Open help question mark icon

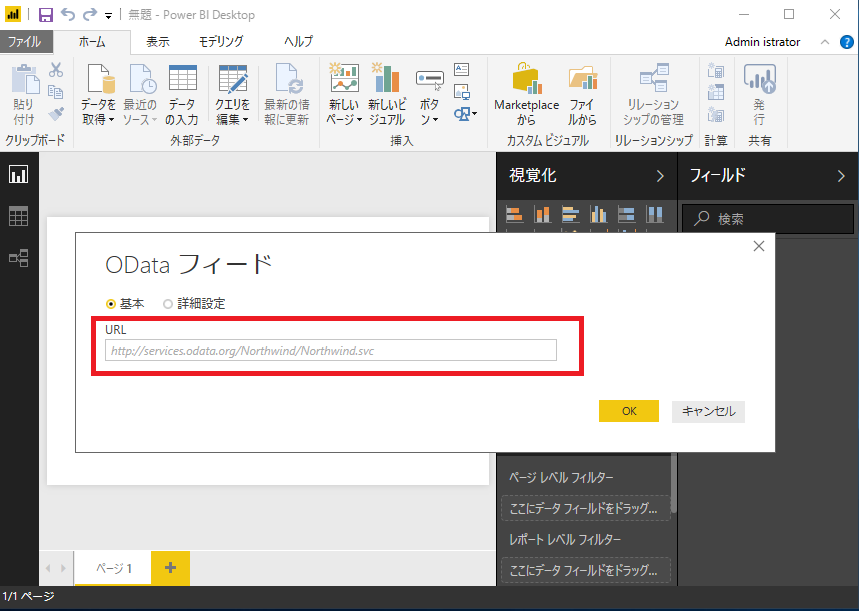pyautogui.click(x=846, y=42)
